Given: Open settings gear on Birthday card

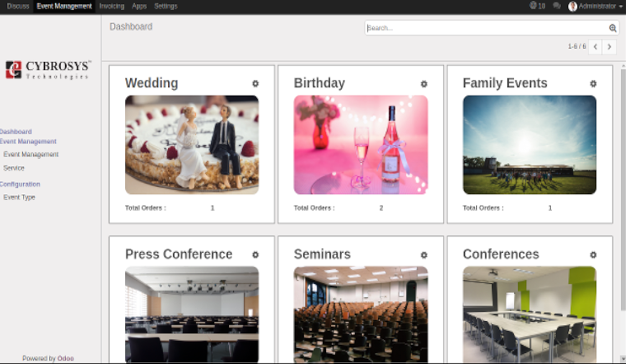Looking at the screenshot, I should [x=424, y=84].
